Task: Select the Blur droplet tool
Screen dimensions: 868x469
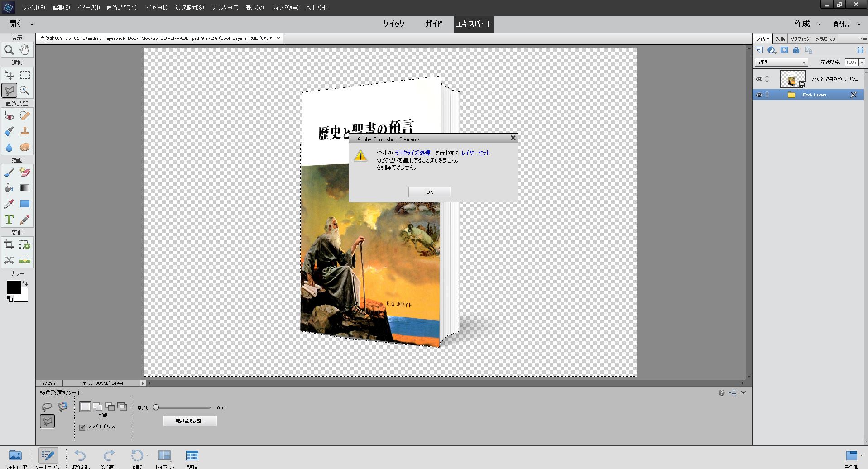Action: [x=9, y=147]
